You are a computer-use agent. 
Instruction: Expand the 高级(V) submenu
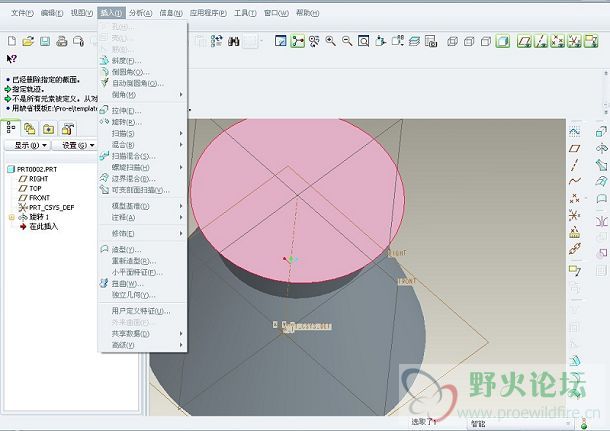pos(142,345)
